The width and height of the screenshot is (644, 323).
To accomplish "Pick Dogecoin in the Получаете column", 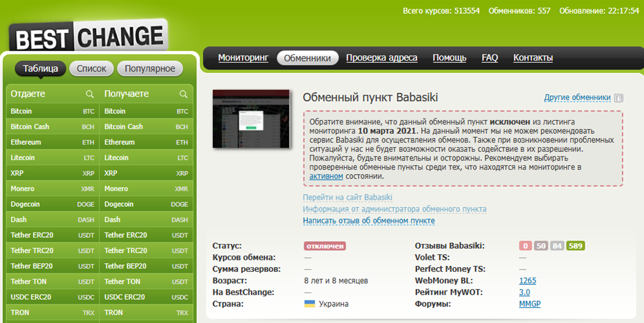I will pos(146,204).
